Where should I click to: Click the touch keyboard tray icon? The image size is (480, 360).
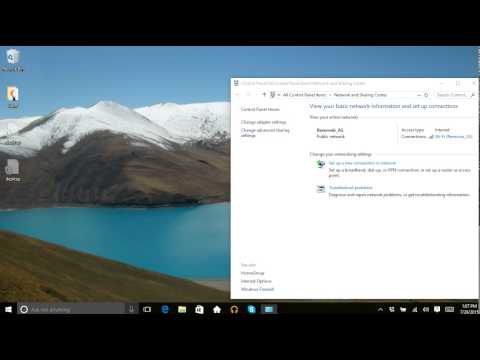tap(449, 309)
